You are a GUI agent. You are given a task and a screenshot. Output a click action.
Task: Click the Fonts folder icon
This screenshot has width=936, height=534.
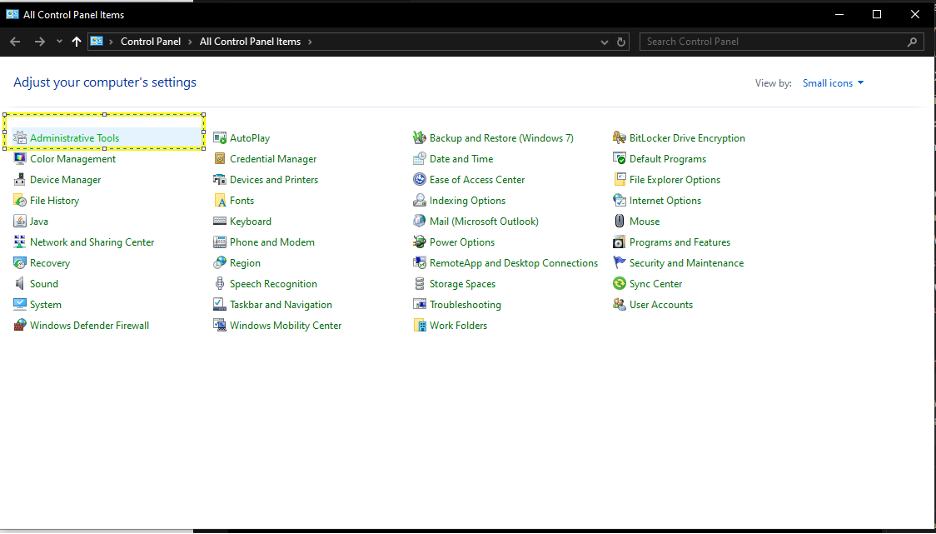point(220,200)
